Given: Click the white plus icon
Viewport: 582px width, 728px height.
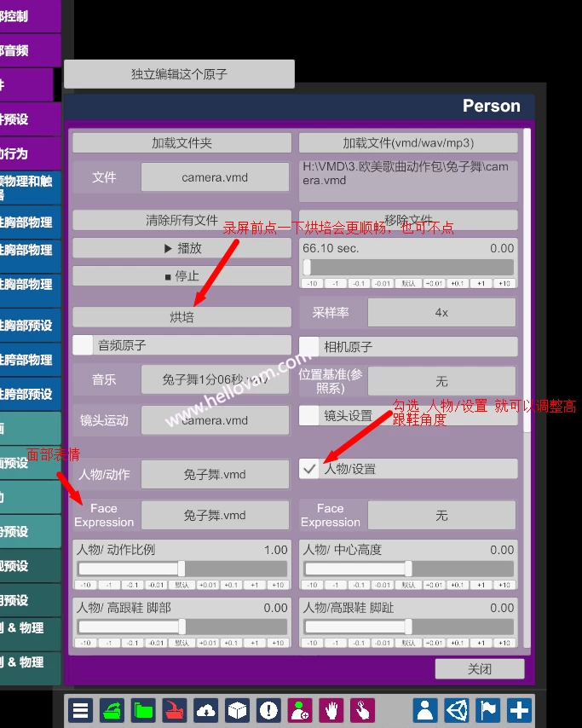Looking at the screenshot, I should click(x=519, y=709).
